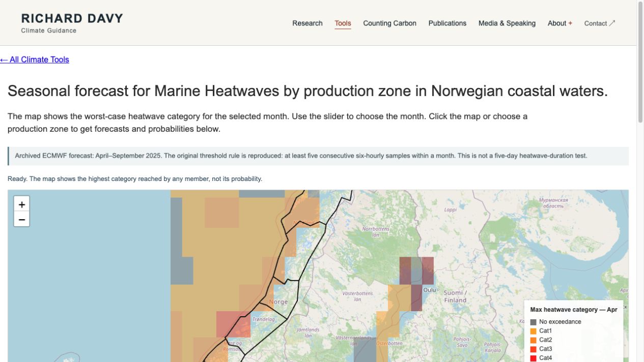Click the Ready status message

135,179
